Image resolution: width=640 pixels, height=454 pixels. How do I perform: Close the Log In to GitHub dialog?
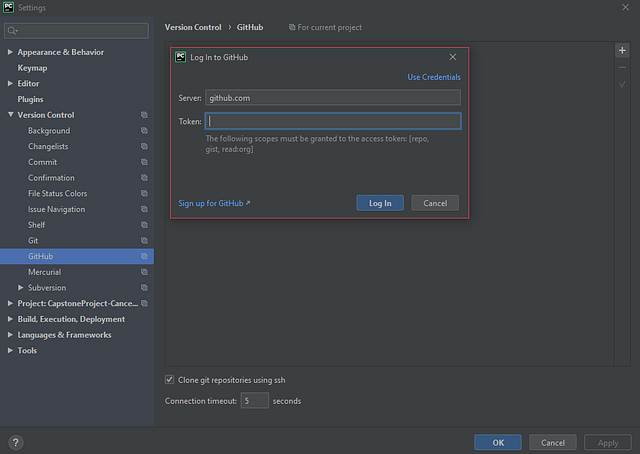453,57
